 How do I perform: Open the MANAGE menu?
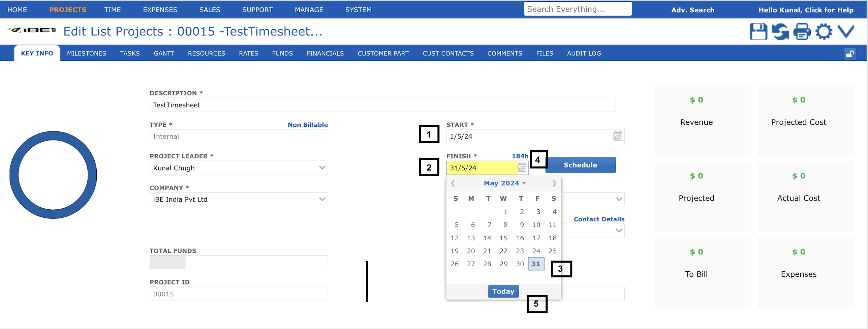309,10
